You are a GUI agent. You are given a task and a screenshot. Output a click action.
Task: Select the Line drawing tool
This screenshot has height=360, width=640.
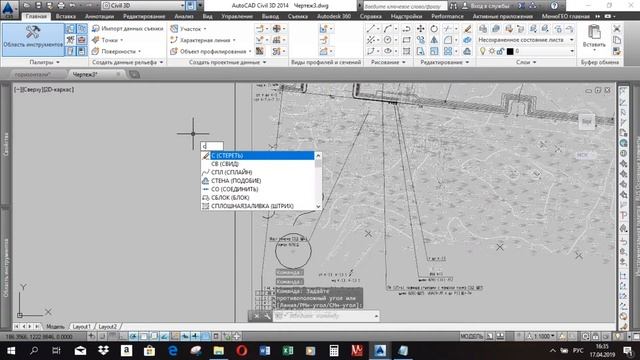click(370, 29)
